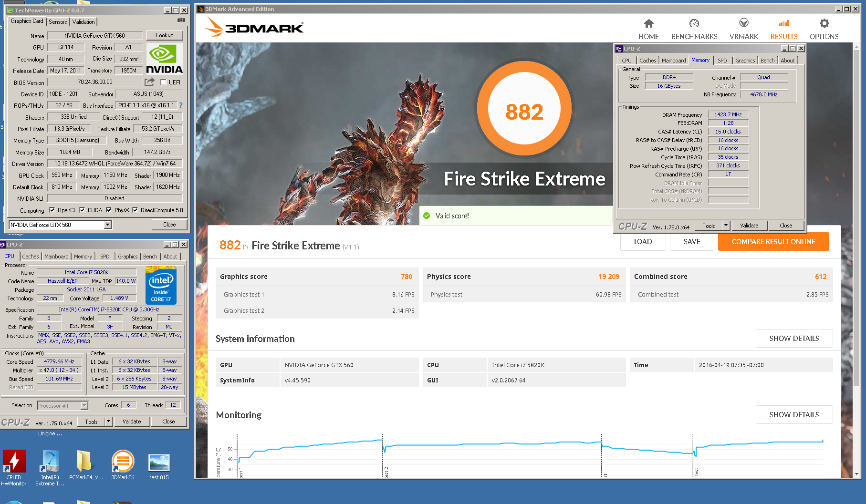Click the SAVE button in 3DMark
Screen dimensions: 866x504
pos(692,242)
